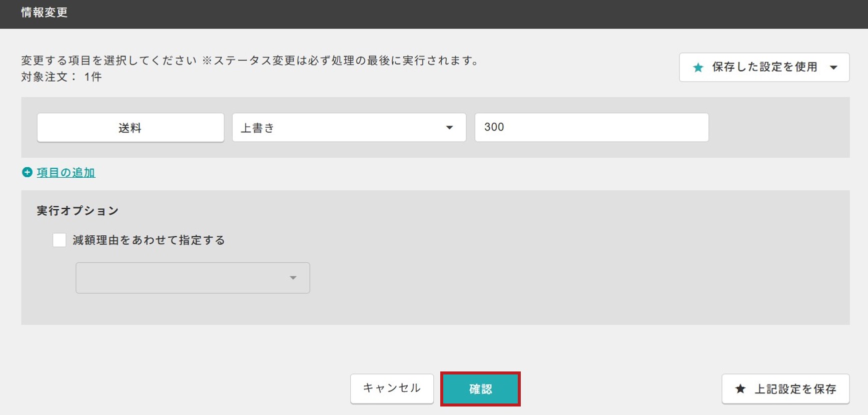Image resolution: width=868 pixels, height=415 pixels.
Task: Click the 上記設定を保存 label text
Action: (x=795, y=389)
